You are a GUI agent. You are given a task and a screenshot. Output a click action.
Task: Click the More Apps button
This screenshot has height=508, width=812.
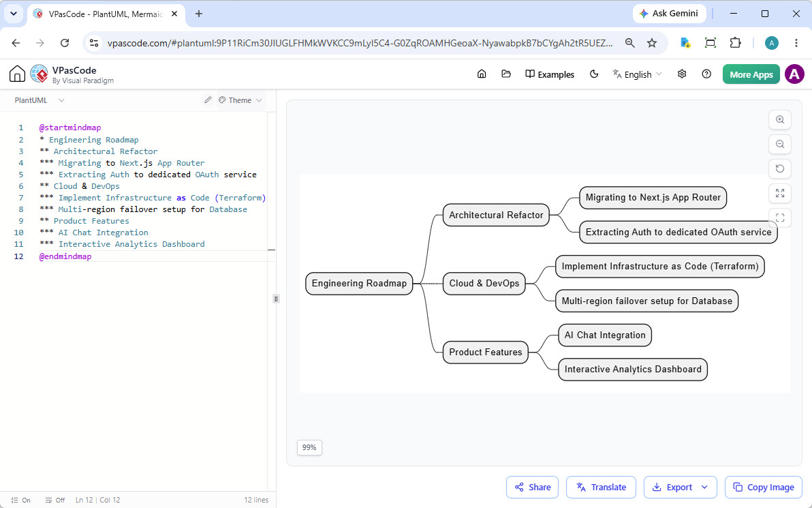751,74
